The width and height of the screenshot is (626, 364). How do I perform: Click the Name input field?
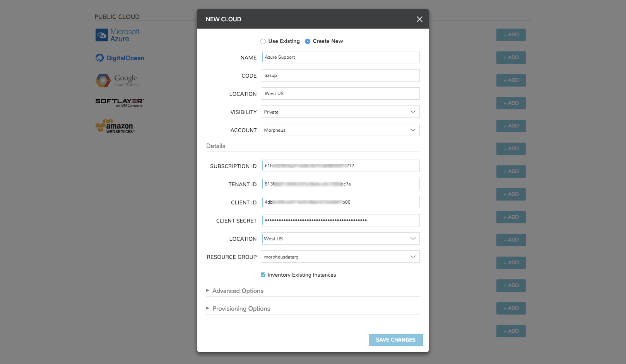click(340, 57)
